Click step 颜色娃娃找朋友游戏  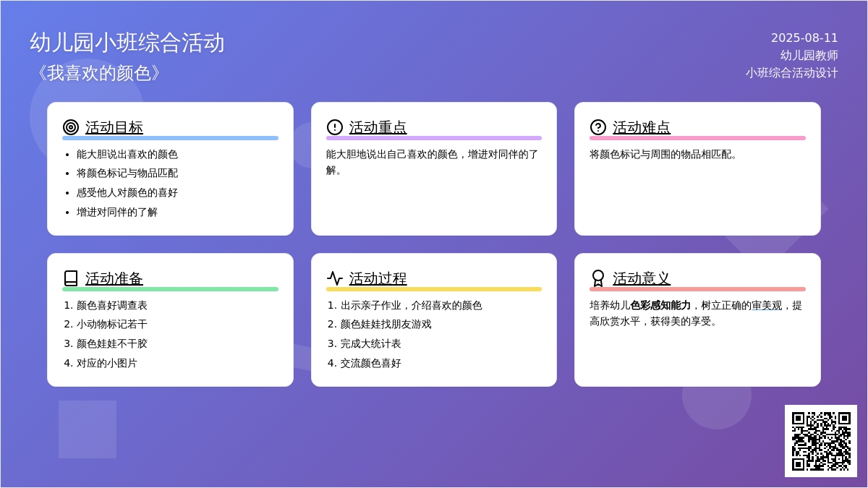pos(386,325)
